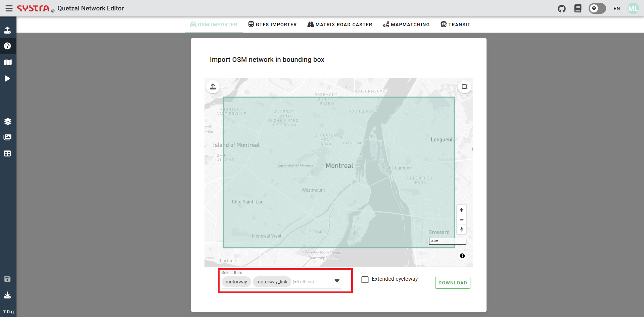Viewport: 644px width, 317px height.
Task: Switch to the Matrix Road Caster tab
Action: [340, 25]
